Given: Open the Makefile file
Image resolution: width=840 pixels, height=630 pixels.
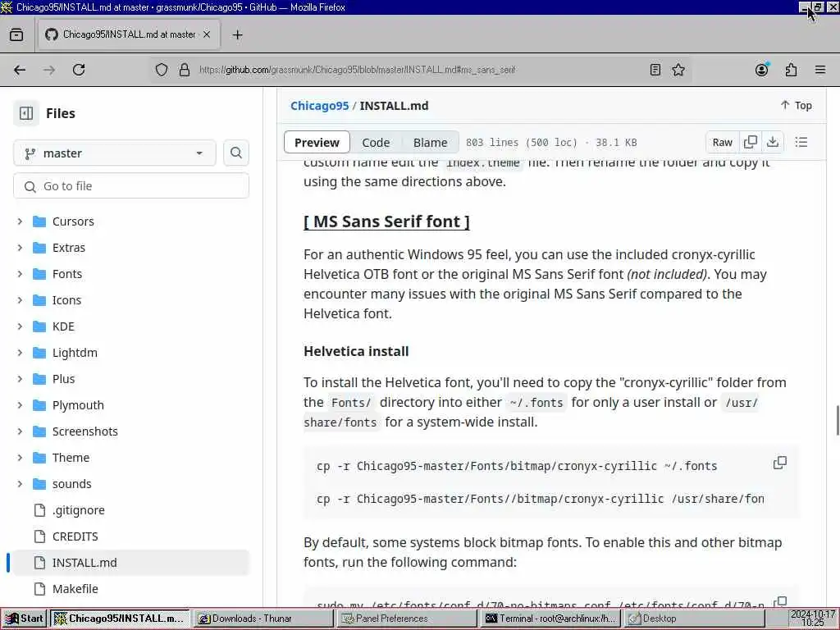Looking at the screenshot, I should [x=75, y=589].
